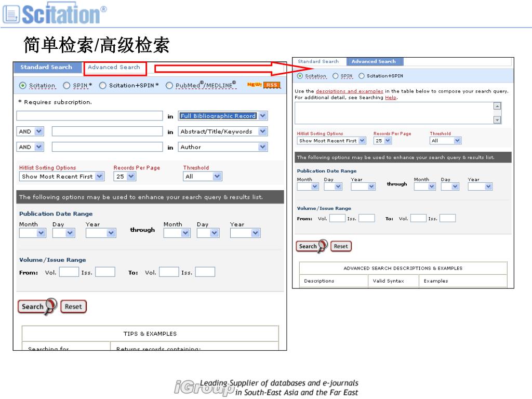Open start Year dropdown in left panel

[101, 233]
